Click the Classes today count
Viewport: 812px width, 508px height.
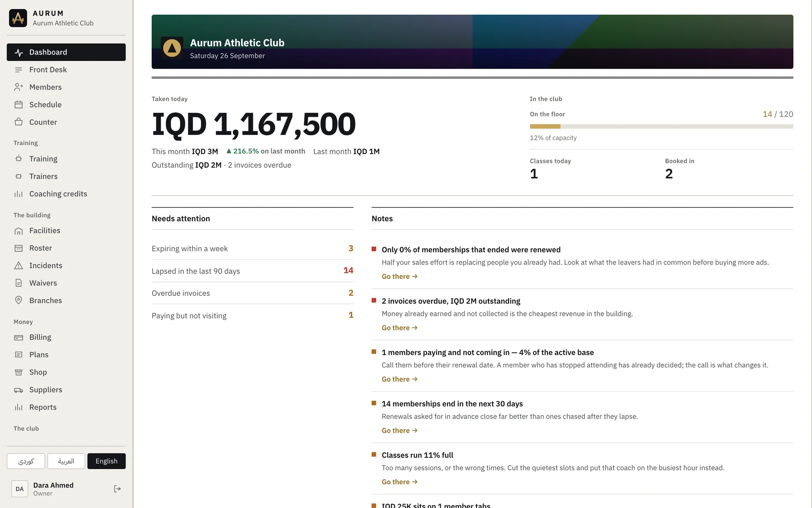click(534, 174)
